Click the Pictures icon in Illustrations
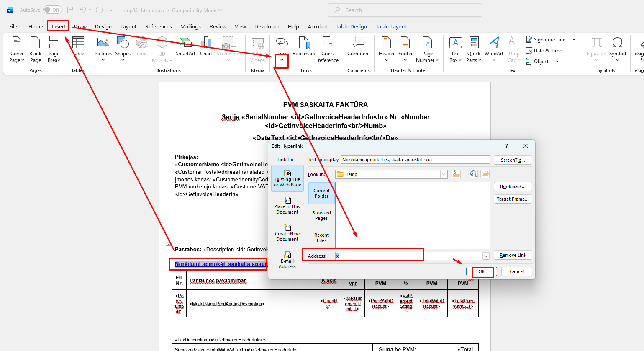This screenshot has width=644, height=351. 103,43
